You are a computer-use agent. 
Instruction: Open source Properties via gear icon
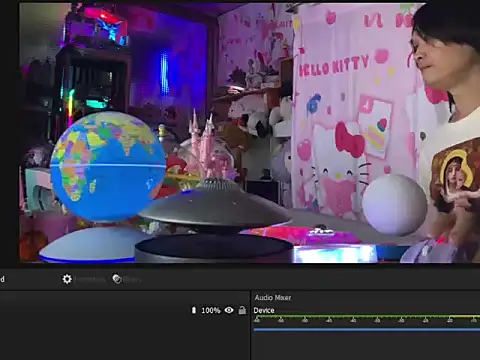(67, 279)
